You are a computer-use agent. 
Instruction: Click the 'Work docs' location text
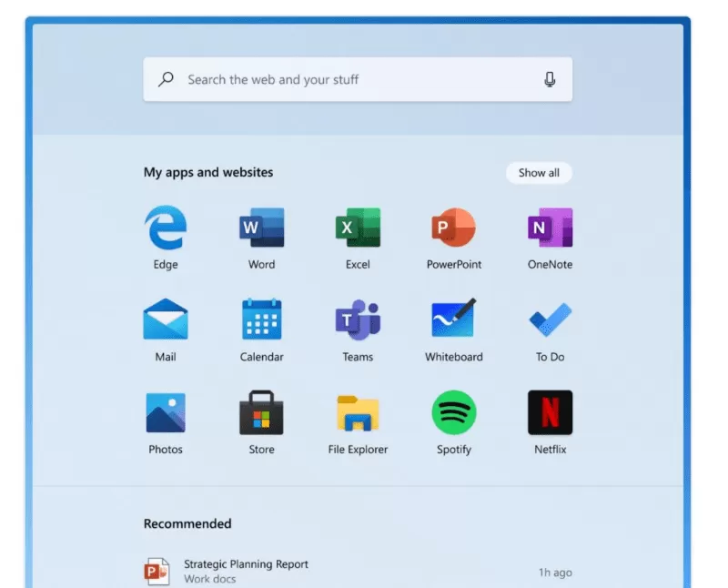[210, 579]
